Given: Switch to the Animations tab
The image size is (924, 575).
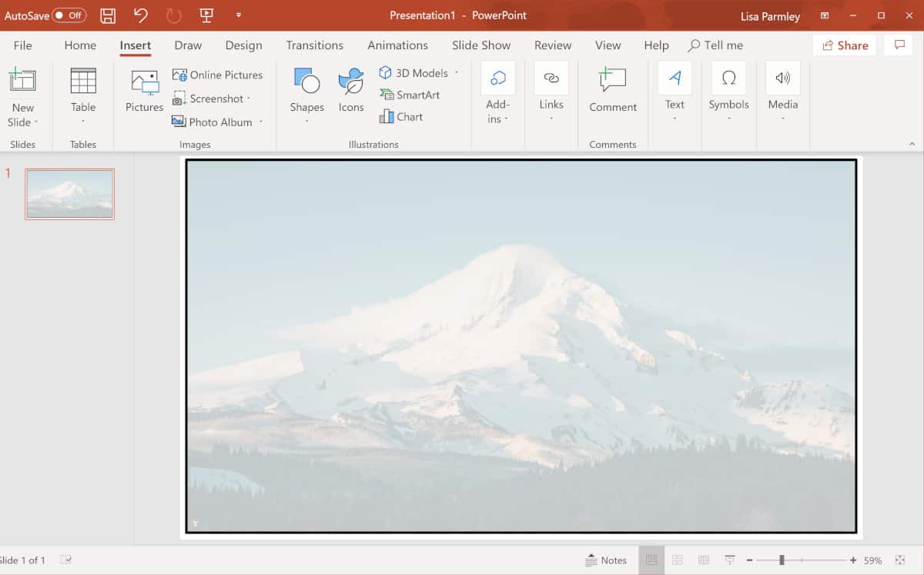Looking at the screenshot, I should pyautogui.click(x=398, y=45).
